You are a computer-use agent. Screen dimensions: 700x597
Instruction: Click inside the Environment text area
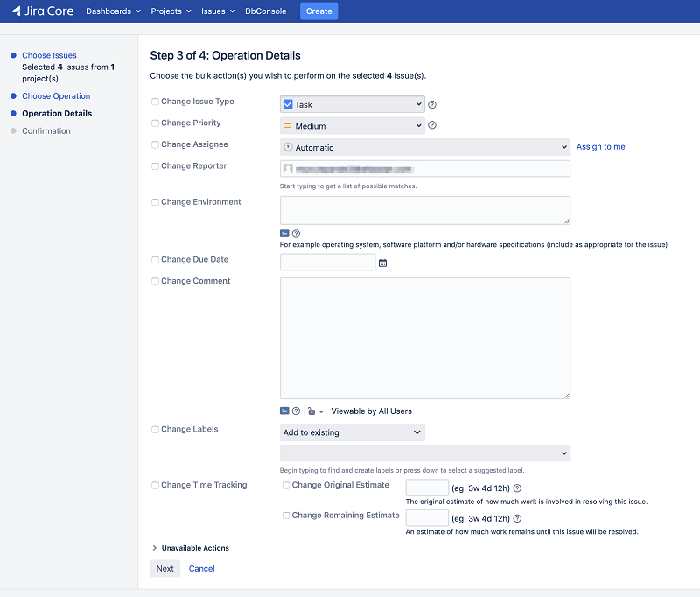coord(424,210)
